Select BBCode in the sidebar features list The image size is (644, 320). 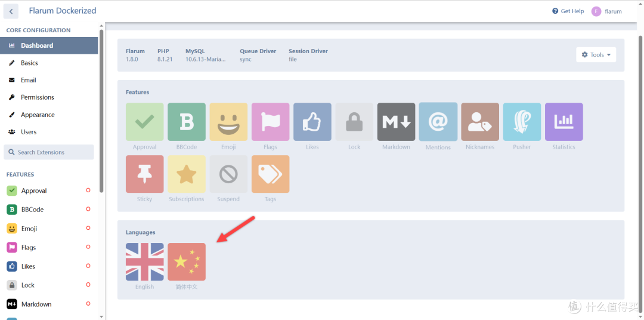[x=49, y=210]
